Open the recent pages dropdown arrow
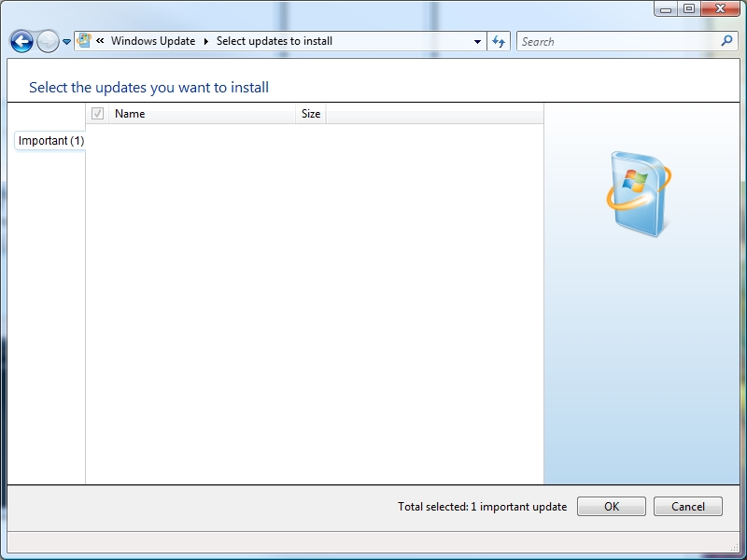The width and height of the screenshot is (747, 560). 67,42
